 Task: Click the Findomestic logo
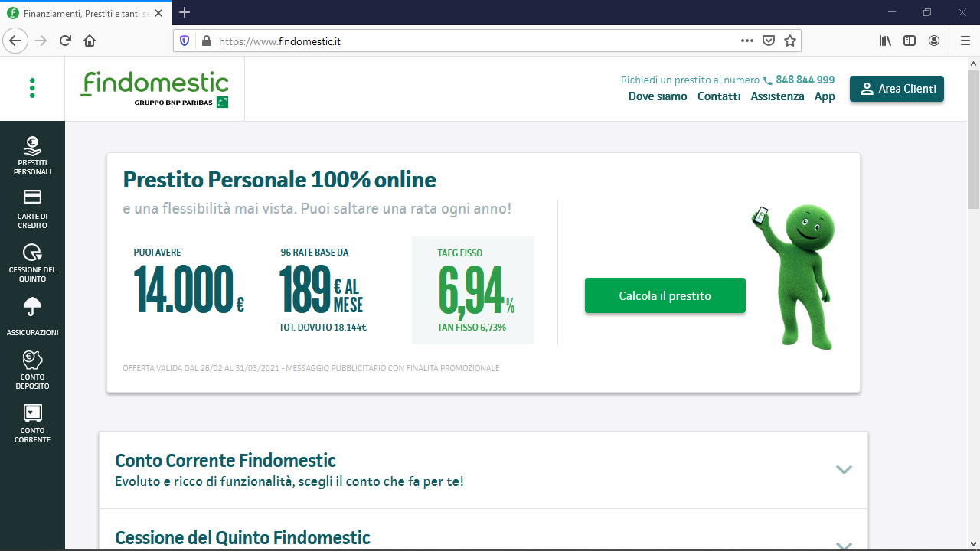tap(155, 89)
